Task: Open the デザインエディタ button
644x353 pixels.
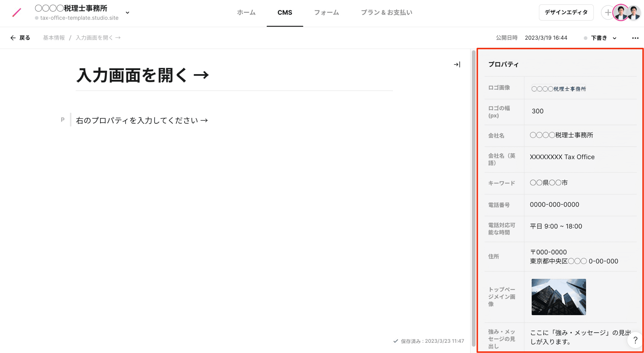Action: click(x=566, y=13)
